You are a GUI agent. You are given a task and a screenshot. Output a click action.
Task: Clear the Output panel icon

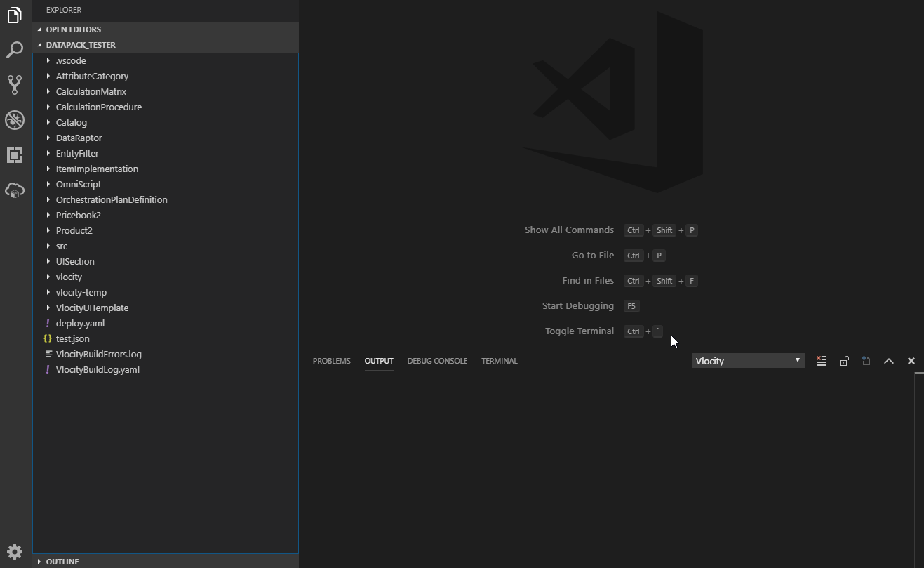822,361
